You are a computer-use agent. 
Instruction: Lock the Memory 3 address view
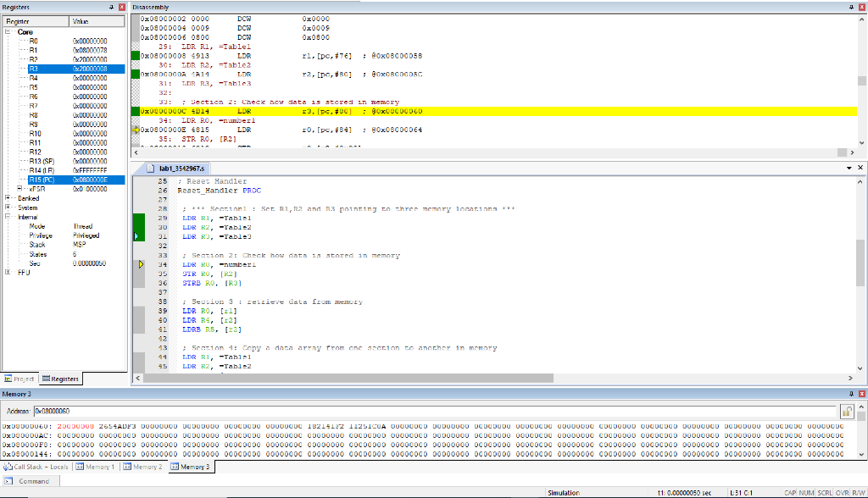(847, 410)
